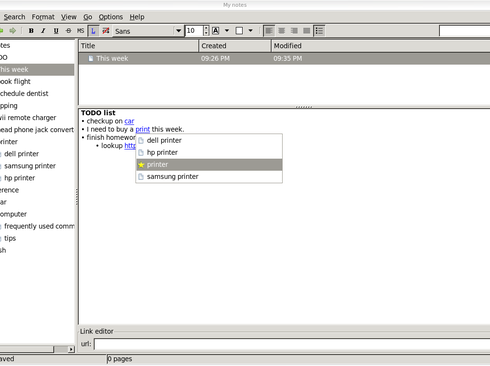490x366 pixels.
Task: Click the Link editor url field
Action: coord(292,344)
